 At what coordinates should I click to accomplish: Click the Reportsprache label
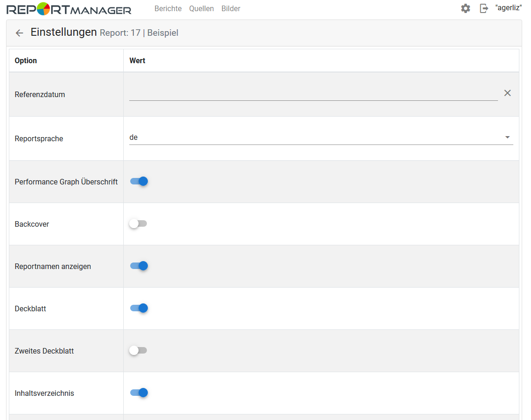(x=39, y=139)
